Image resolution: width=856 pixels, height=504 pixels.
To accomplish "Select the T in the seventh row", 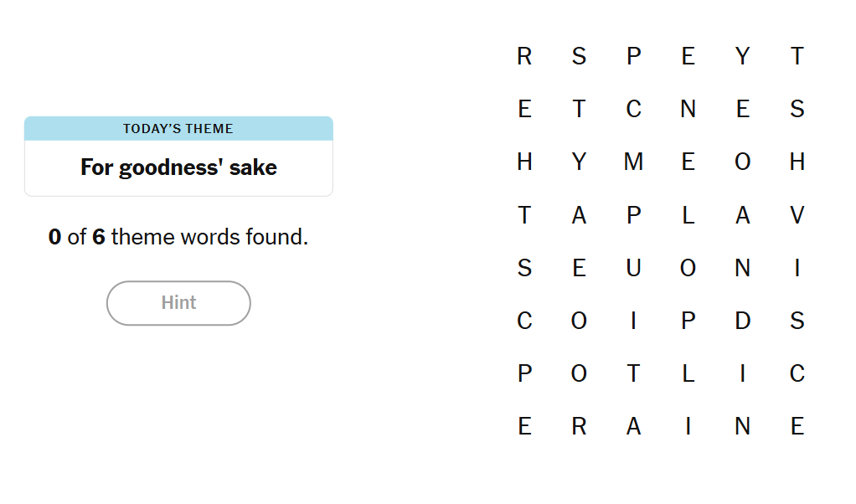I will tap(633, 373).
